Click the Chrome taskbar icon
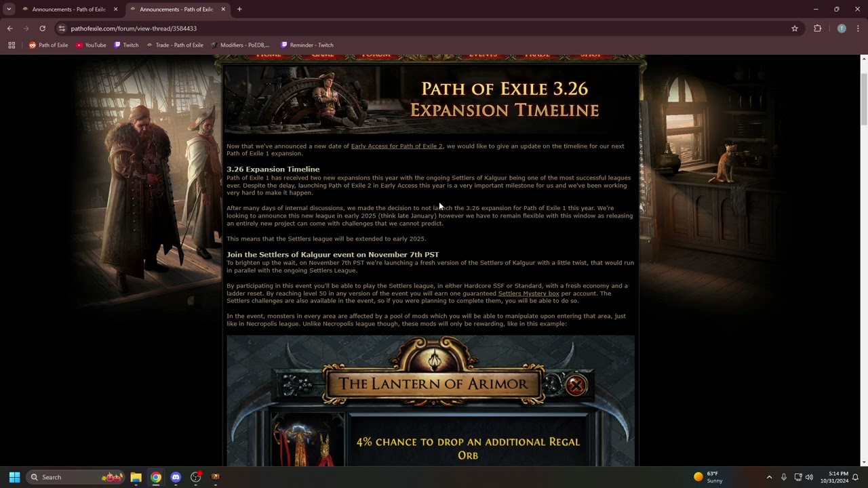 tap(156, 477)
